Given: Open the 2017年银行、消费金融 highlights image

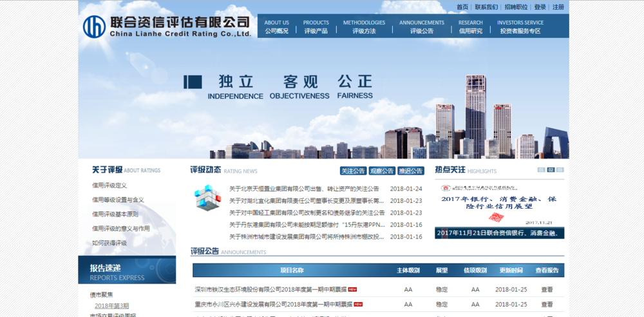Looking at the screenshot, I should coord(500,204).
